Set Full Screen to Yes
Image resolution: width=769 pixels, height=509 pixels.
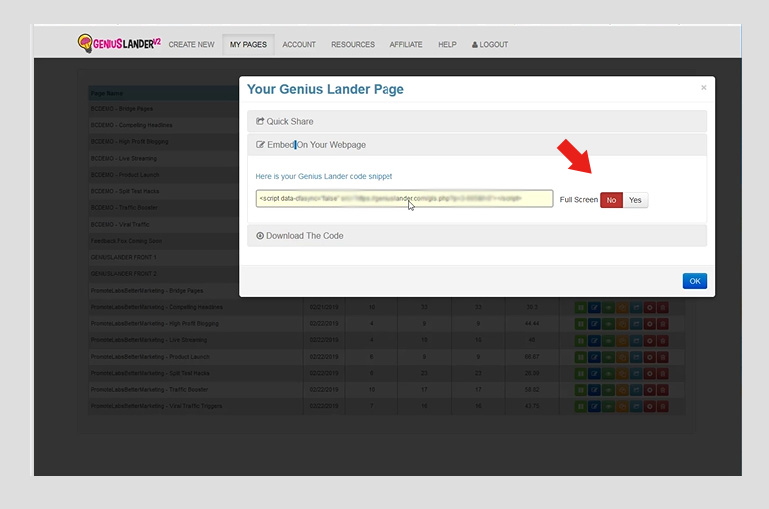point(635,200)
